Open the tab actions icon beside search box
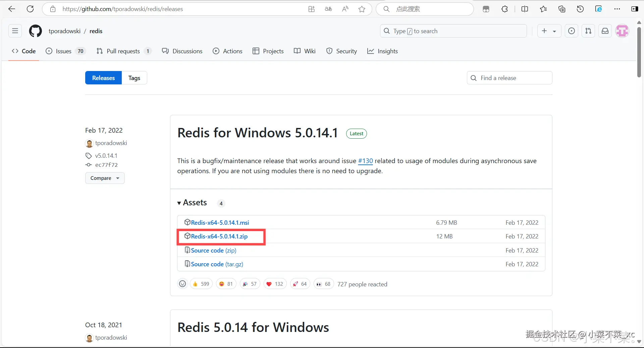 pos(486,9)
